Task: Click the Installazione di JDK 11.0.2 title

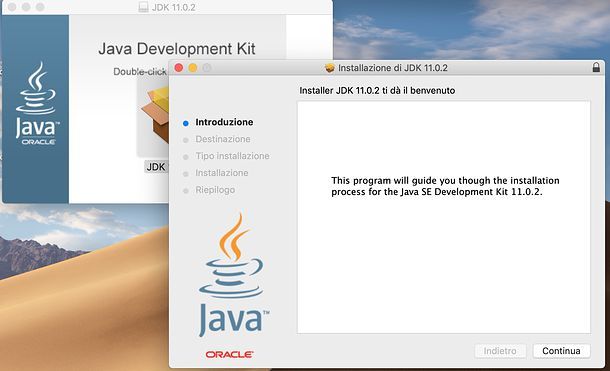Action: 393,68
